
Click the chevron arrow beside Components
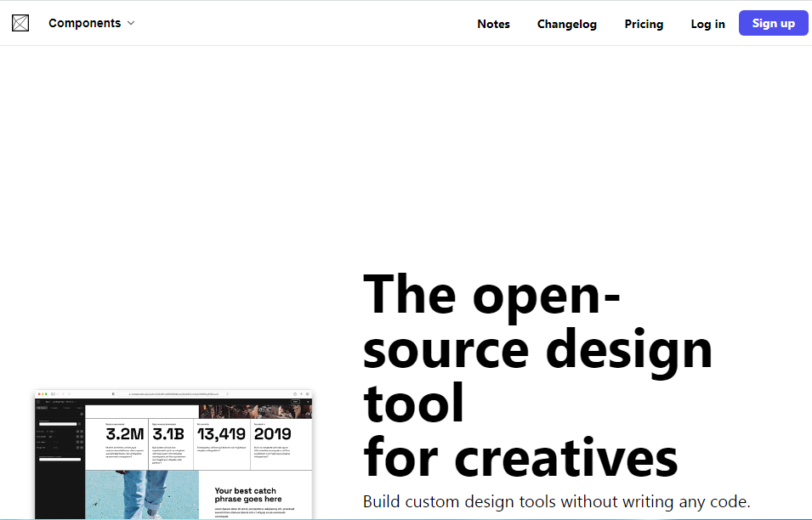point(131,23)
